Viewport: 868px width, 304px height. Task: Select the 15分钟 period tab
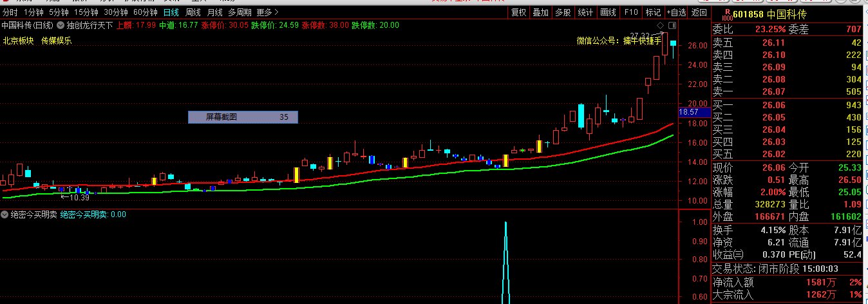tap(86, 12)
